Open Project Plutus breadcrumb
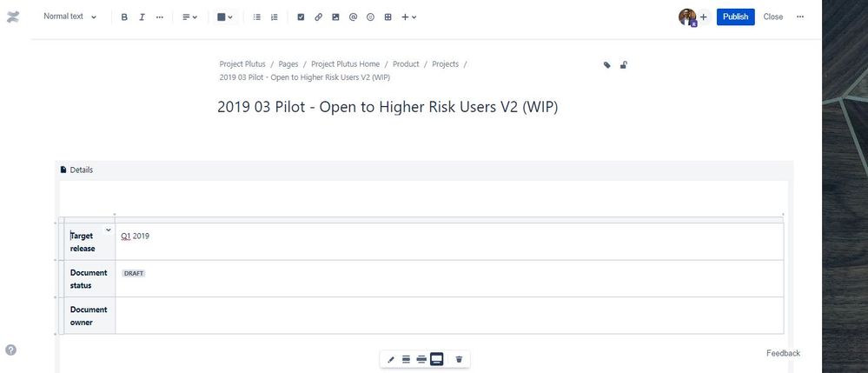Image resolution: width=868 pixels, height=373 pixels. [242, 64]
